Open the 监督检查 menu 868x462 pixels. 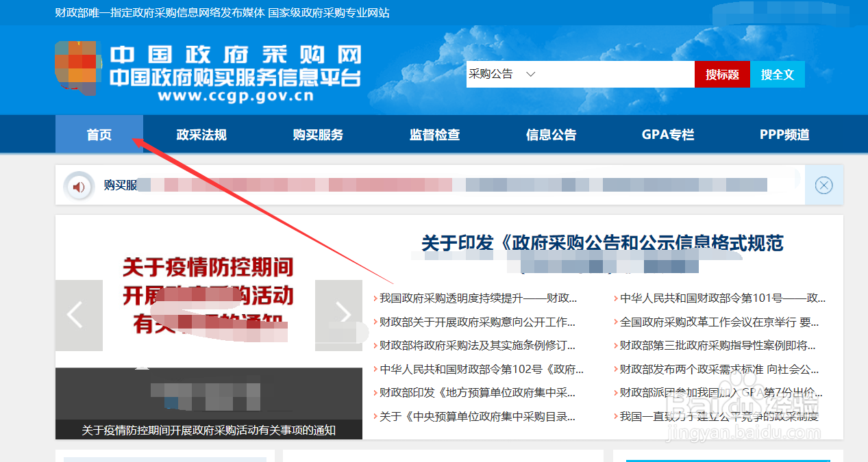434,135
